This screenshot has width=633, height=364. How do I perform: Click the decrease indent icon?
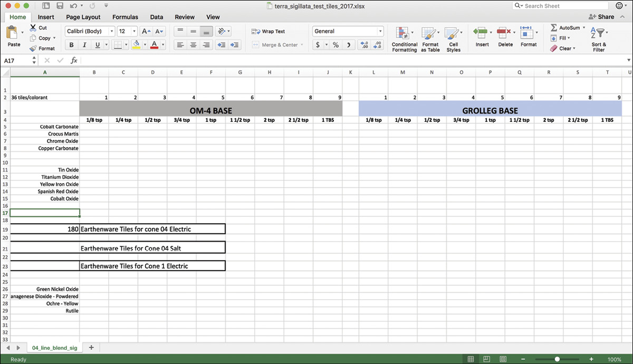(222, 45)
